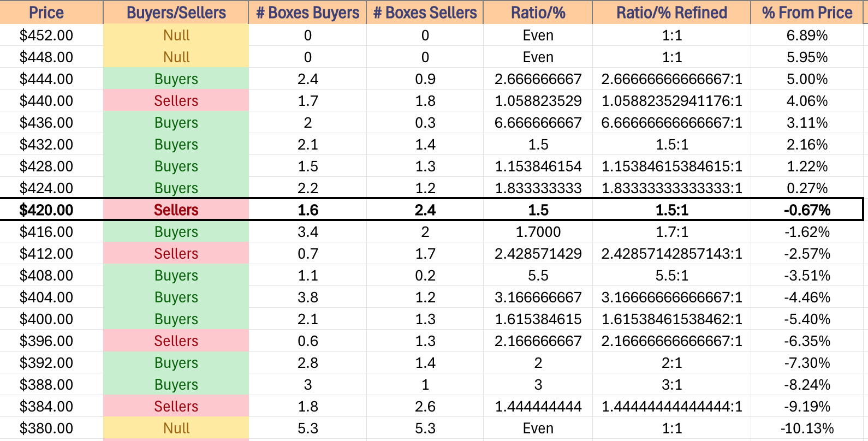Click the $428.00 price cell
The image size is (868, 441).
51,166
